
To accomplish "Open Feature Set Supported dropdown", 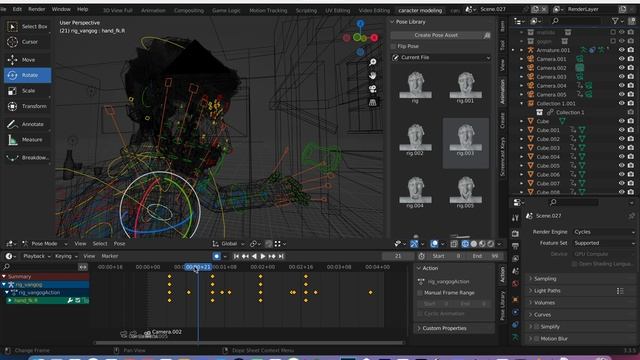I will coord(603,243).
